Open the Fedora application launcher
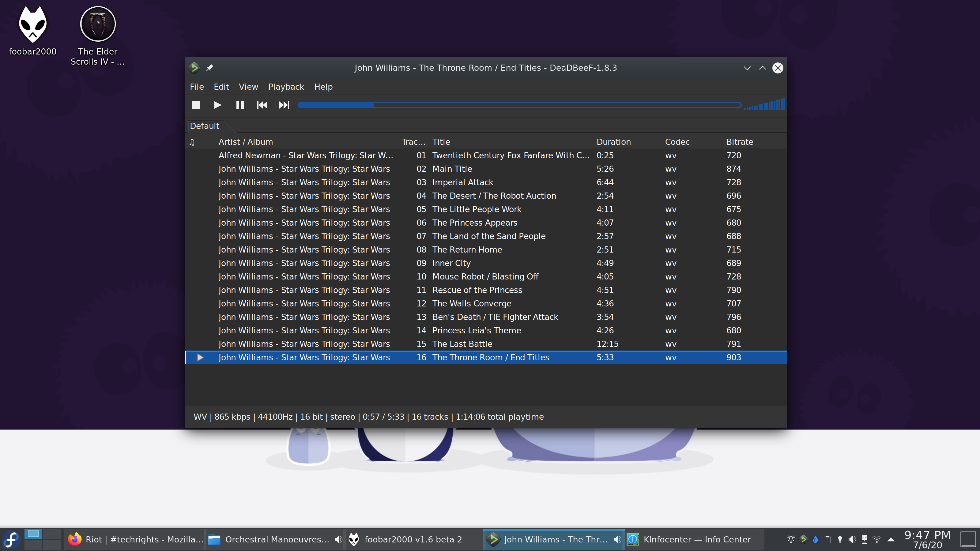 11,539
